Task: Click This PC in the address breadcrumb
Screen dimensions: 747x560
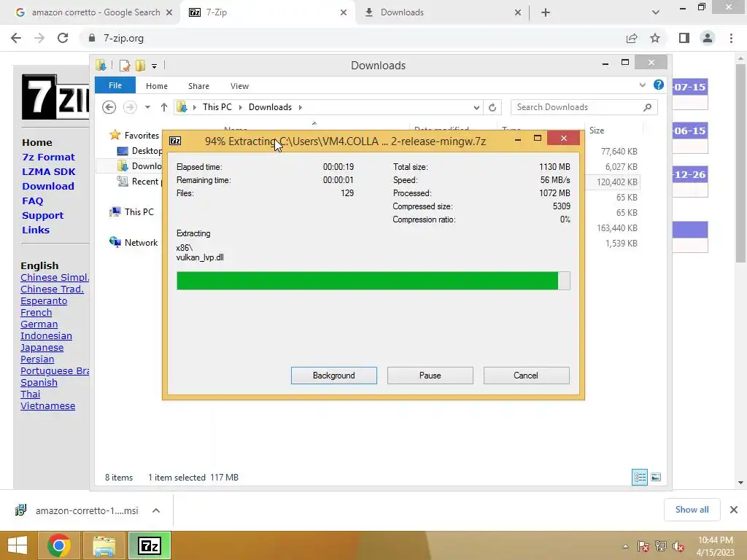Action: click(217, 107)
